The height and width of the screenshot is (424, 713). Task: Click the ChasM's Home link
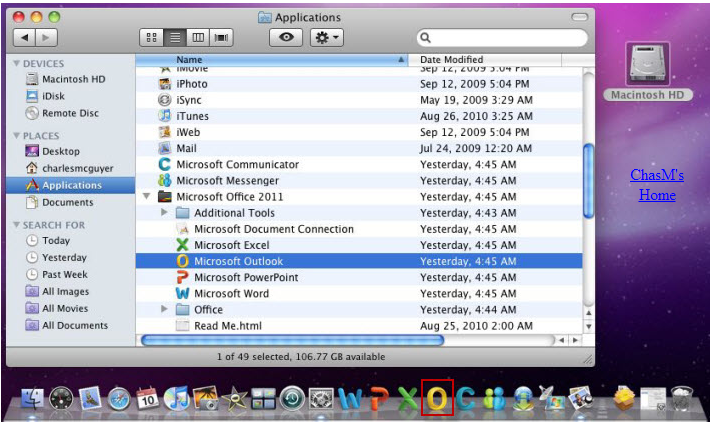click(x=657, y=185)
